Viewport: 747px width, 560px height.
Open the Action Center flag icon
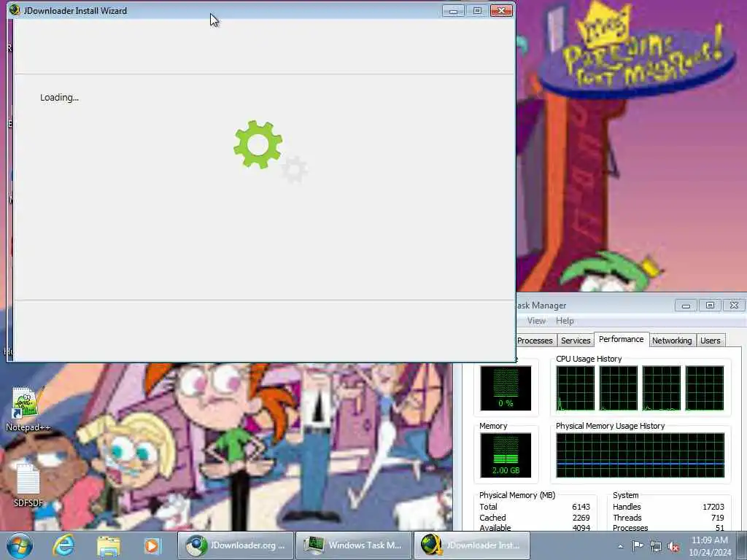pyautogui.click(x=638, y=545)
